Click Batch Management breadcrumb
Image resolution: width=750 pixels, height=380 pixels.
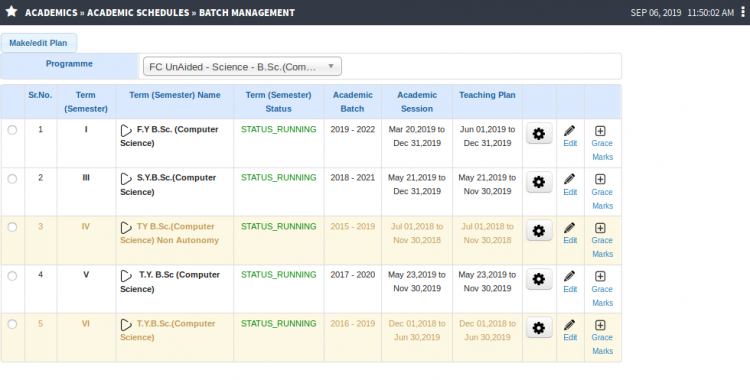pyautogui.click(x=247, y=12)
